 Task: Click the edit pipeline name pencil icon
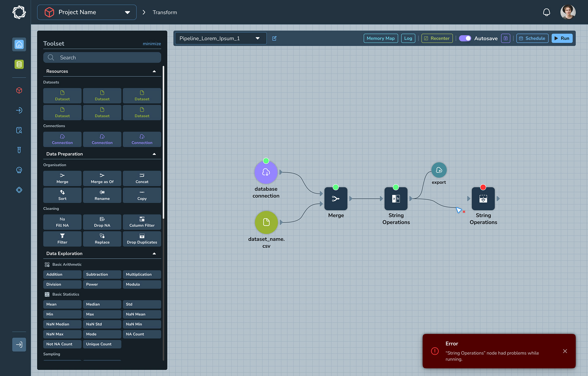pyautogui.click(x=274, y=38)
